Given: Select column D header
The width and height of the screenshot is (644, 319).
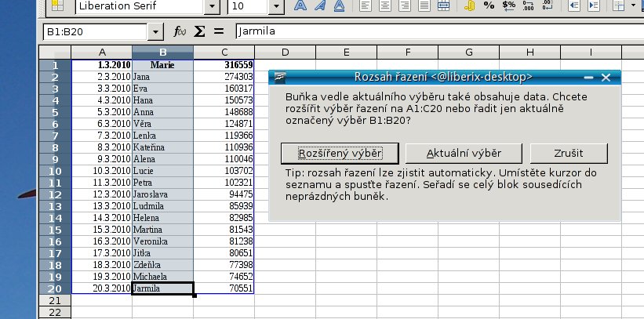Looking at the screenshot, I should tap(286, 53).
